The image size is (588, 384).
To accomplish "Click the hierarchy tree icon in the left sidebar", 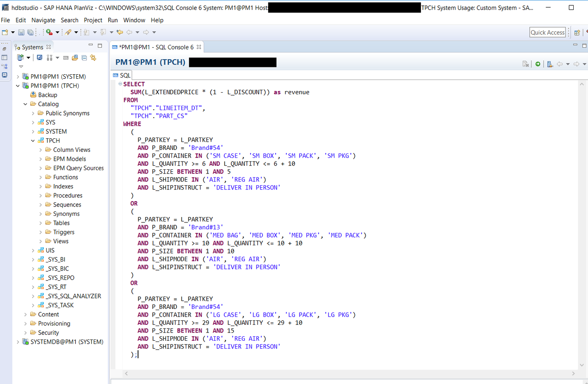I will coord(4,66).
